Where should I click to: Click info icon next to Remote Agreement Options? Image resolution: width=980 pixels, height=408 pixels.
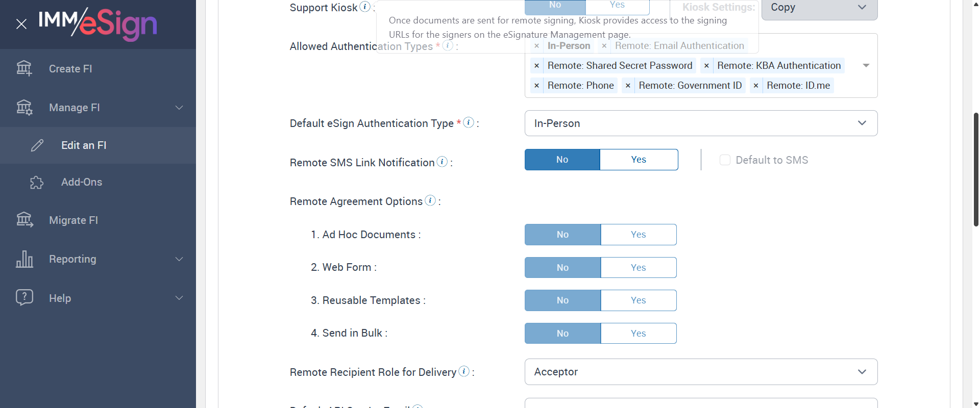click(x=430, y=200)
